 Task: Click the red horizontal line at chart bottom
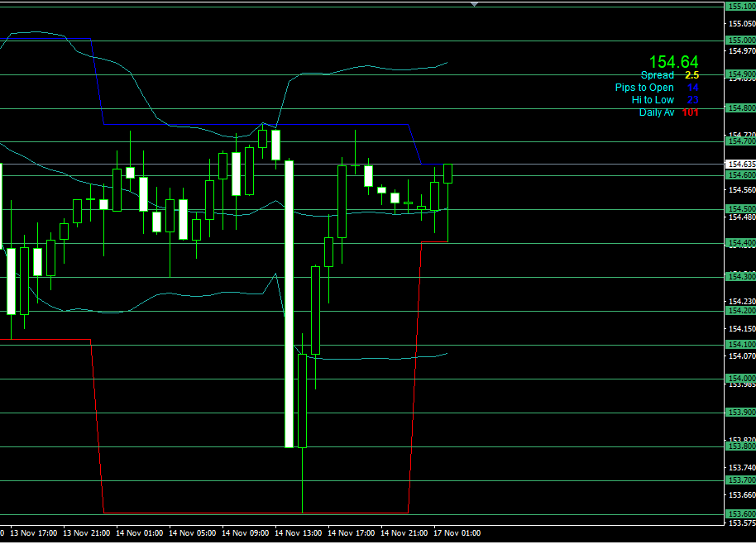tap(255, 513)
